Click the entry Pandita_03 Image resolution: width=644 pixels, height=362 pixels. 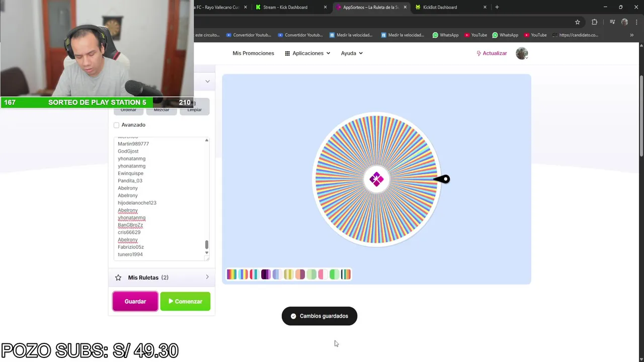130,180
